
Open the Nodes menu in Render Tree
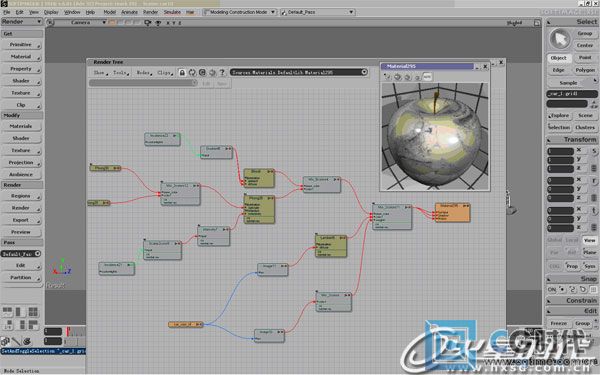point(143,72)
